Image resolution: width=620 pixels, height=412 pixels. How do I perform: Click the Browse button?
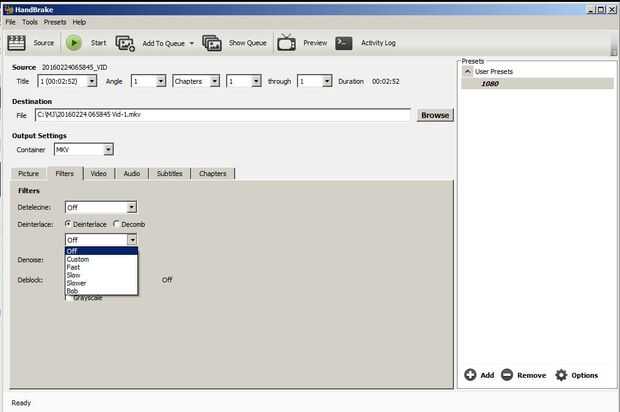pyautogui.click(x=435, y=115)
